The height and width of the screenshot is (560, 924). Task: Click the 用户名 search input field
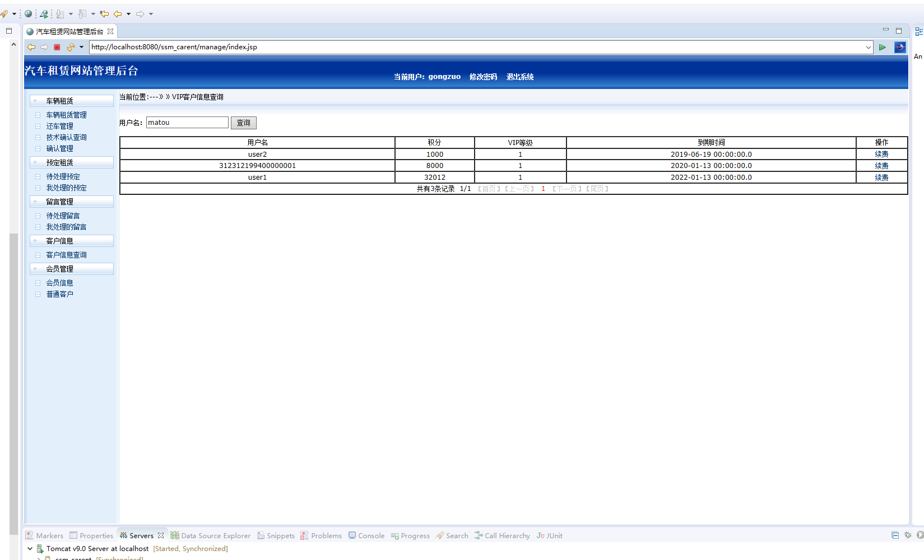pos(187,123)
